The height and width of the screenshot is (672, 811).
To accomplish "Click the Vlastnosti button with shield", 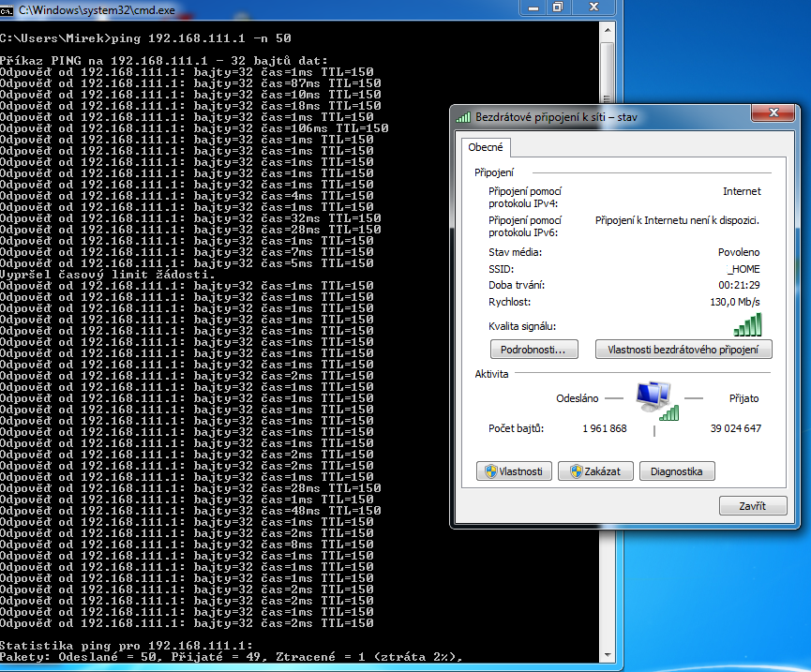I will click(x=514, y=471).
